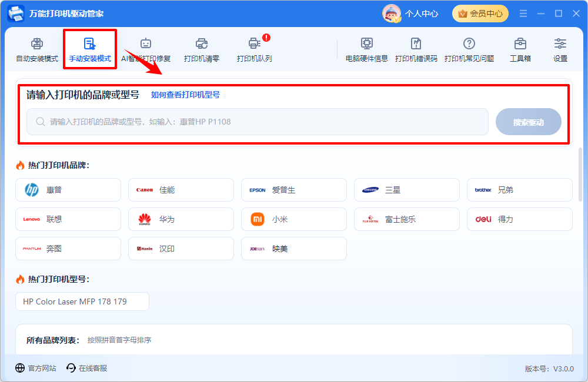
Task: Click 按照拼音首字母排序 sorting text
Action: 119,340
